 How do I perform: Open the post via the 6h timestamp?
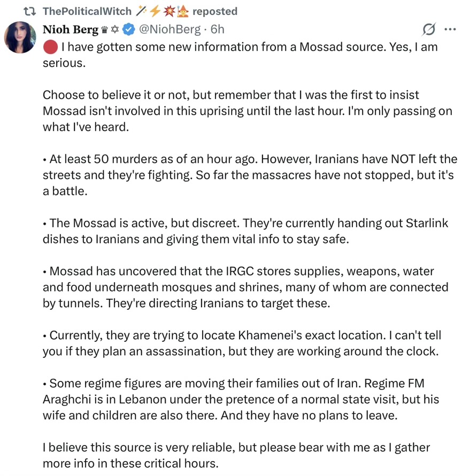(x=218, y=29)
